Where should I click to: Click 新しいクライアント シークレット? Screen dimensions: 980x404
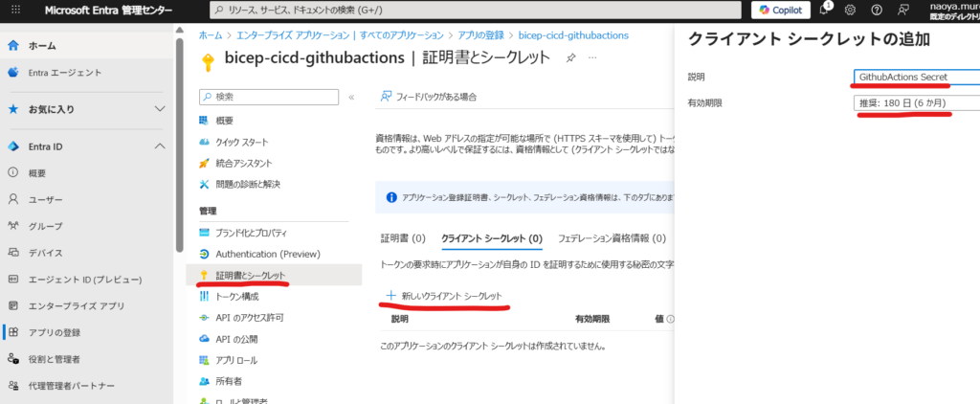point(443,296)
